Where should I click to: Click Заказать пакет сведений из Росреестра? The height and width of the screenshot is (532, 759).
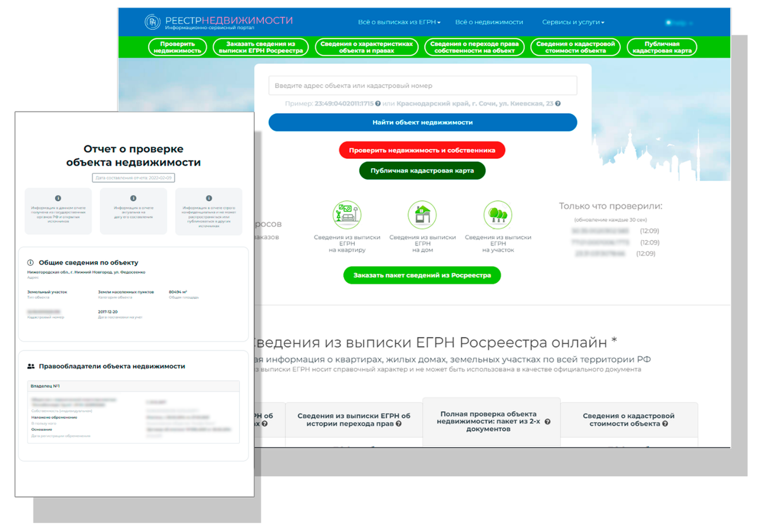(422, 275)
